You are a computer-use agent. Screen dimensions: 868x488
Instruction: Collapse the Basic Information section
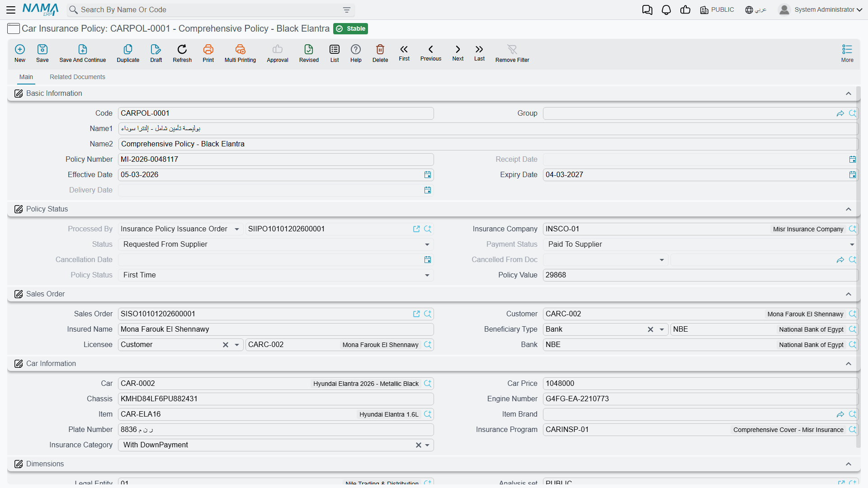click(849, 94)
